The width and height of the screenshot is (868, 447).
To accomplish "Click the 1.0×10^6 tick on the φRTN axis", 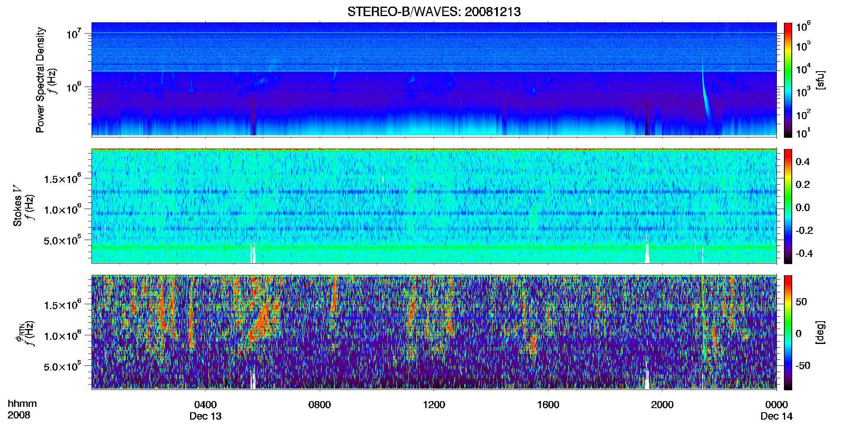I will (63, 336).
